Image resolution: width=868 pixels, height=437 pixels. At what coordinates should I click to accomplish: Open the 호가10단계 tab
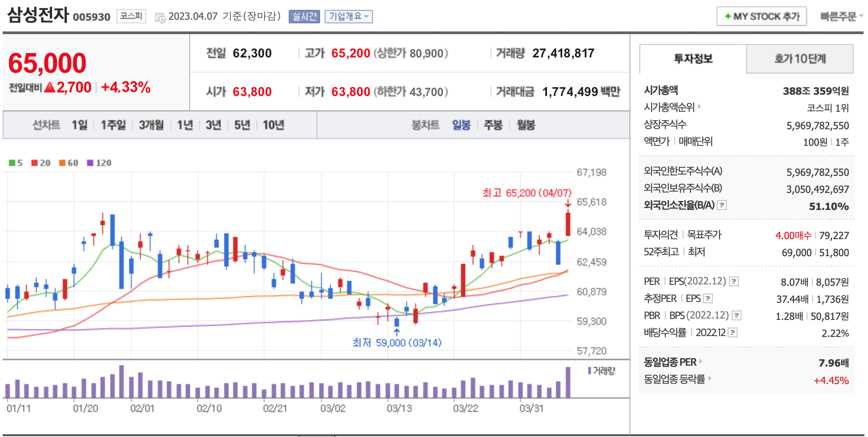[x=799, y=59]
